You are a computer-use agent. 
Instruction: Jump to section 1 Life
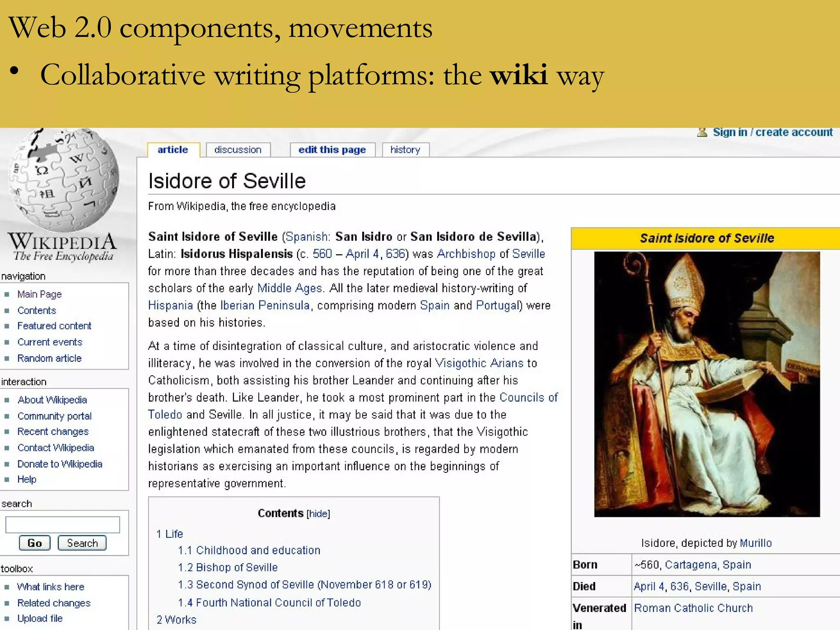point(169,534)
